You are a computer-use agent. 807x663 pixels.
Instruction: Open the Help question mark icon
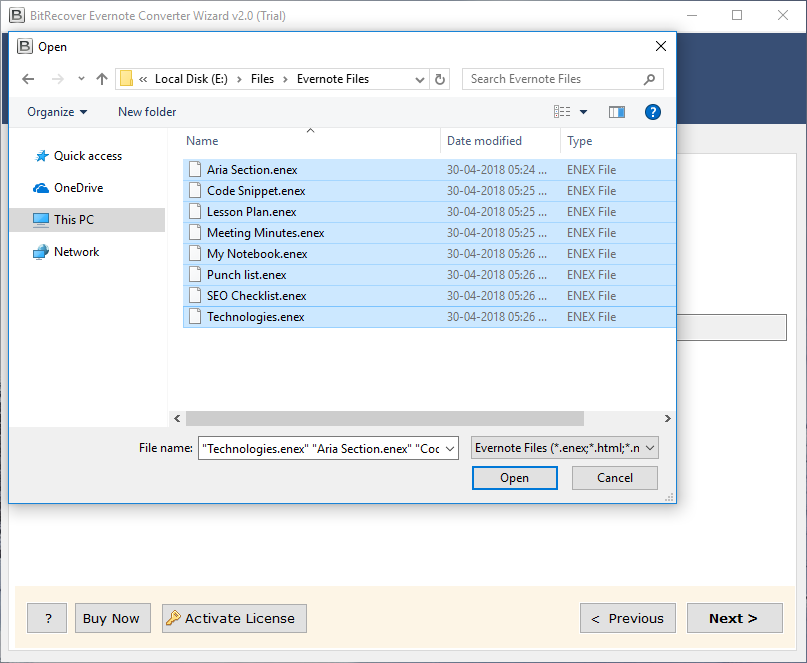653,112
